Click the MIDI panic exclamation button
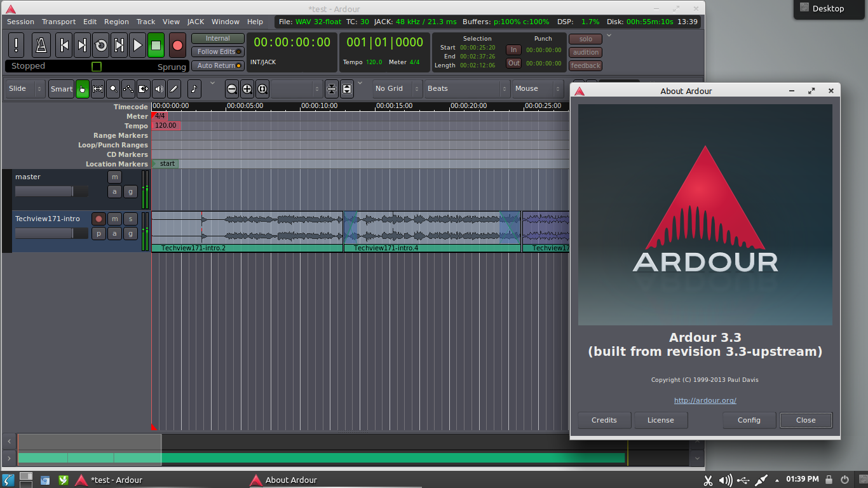Screen dimensions: 868x488 (17, 45)
